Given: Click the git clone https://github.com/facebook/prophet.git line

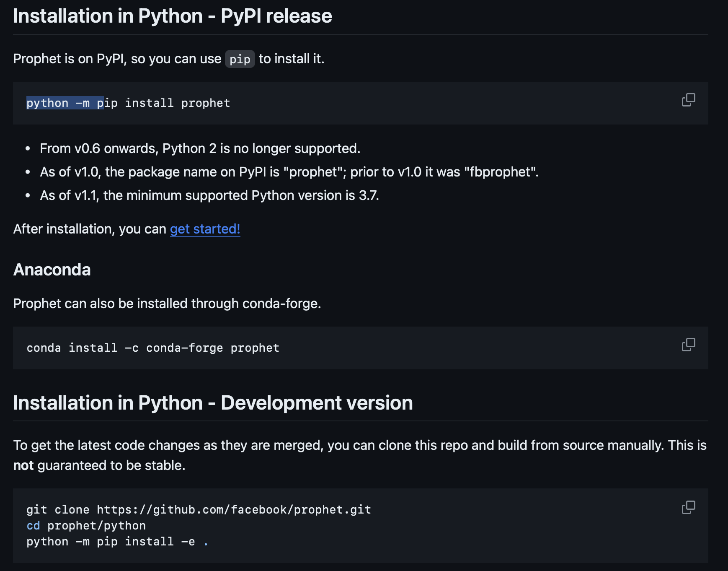Looking at the screenshot, I should coord(199,510).
